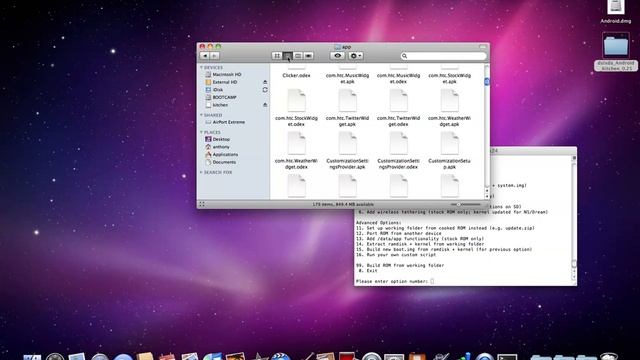Open Desktop in sidebar Places
Image resolution: width=640 pixels, height=360 pixels.
click(x=218, y=139)
